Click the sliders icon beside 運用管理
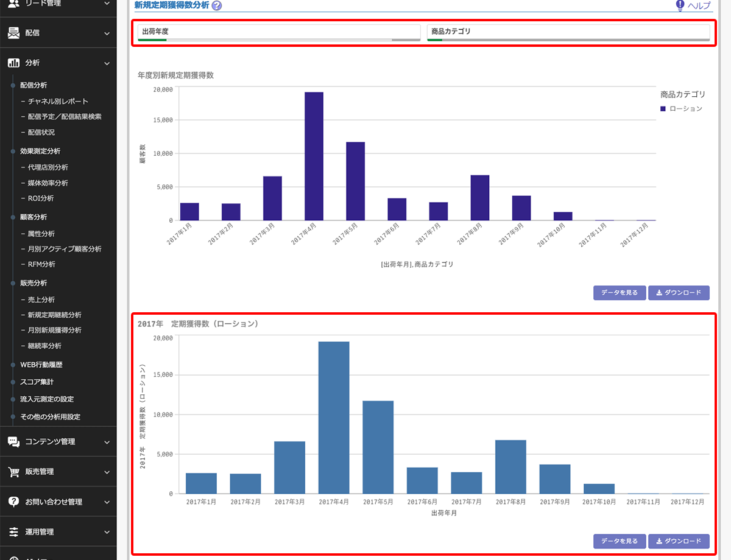Screen dimensions: 731x560 [13, 531]
